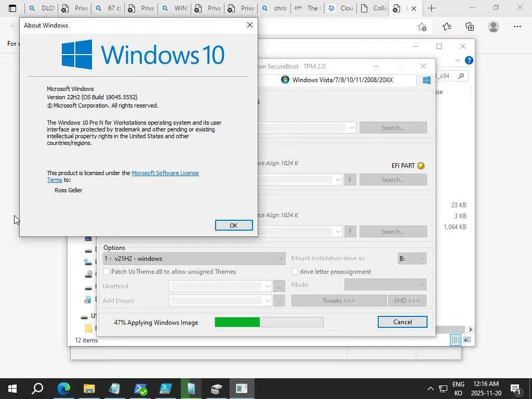
Task: Open the installation drive dropdown beside F button
Action: pos(338,231)
